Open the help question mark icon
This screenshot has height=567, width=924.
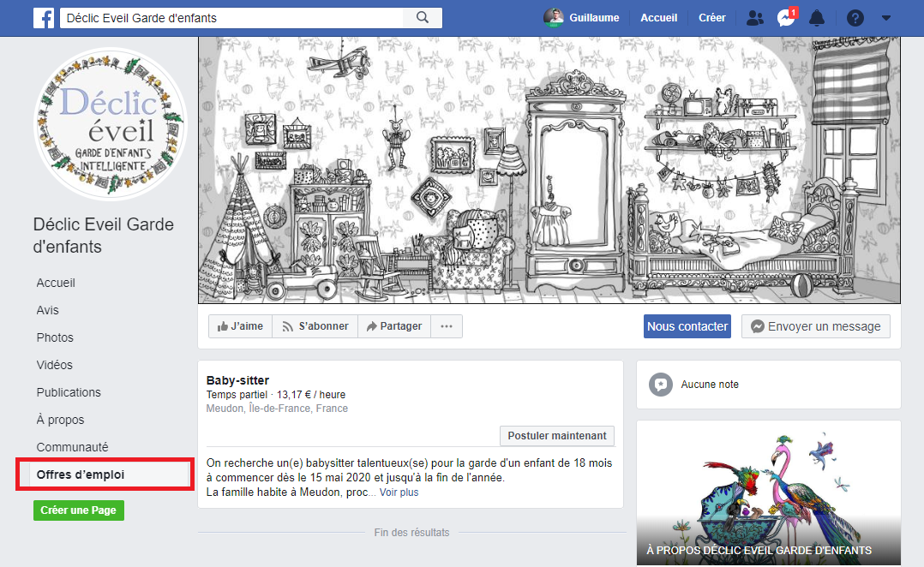click(x=855, y=18)
